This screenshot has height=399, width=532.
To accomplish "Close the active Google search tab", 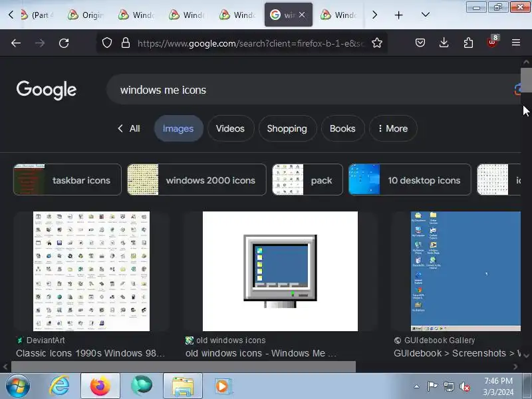I will click(302, 15).
